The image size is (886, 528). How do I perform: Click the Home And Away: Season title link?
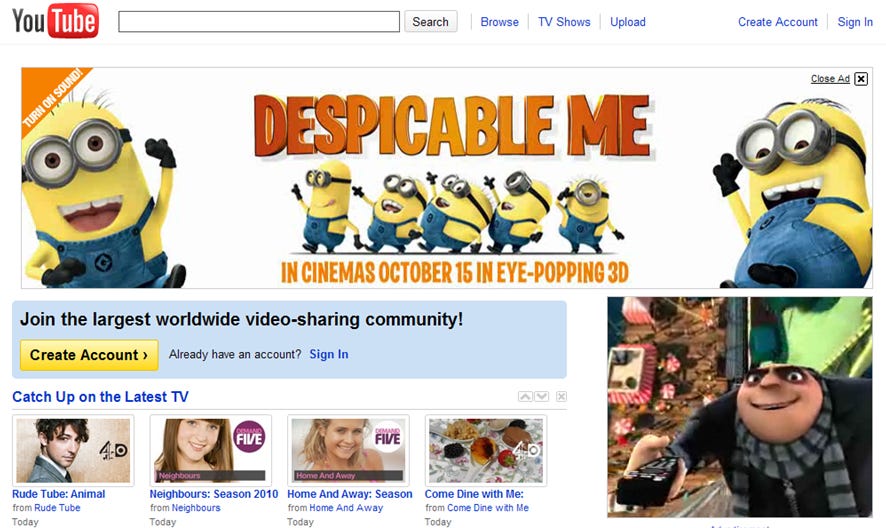click(350, 494)
